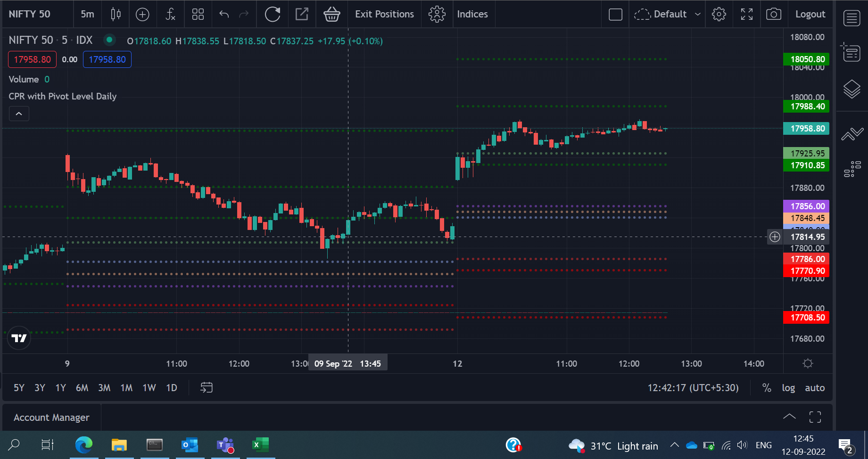Image resolution: width=868 pixels, height=459 pixels.
Task: Open go-to-date calendar icon
Action: (207, 387)
